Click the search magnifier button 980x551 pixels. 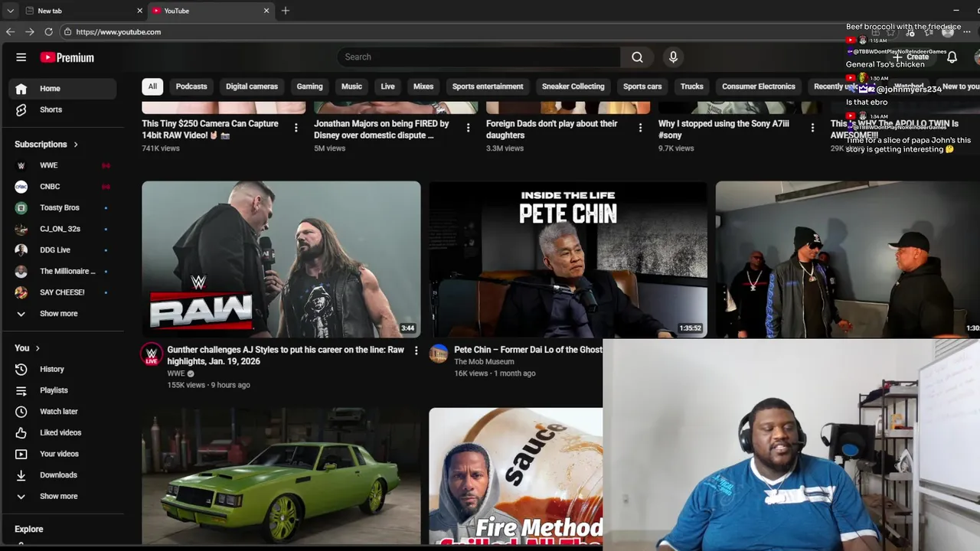click(637, 57)
